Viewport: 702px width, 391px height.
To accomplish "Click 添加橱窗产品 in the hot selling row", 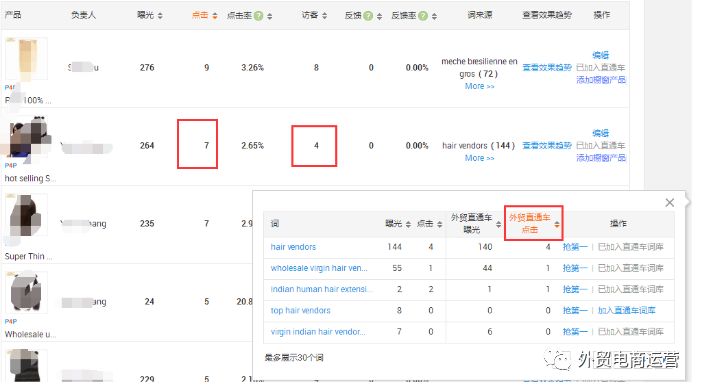I will pyautogui.click(x=601, y=158).
